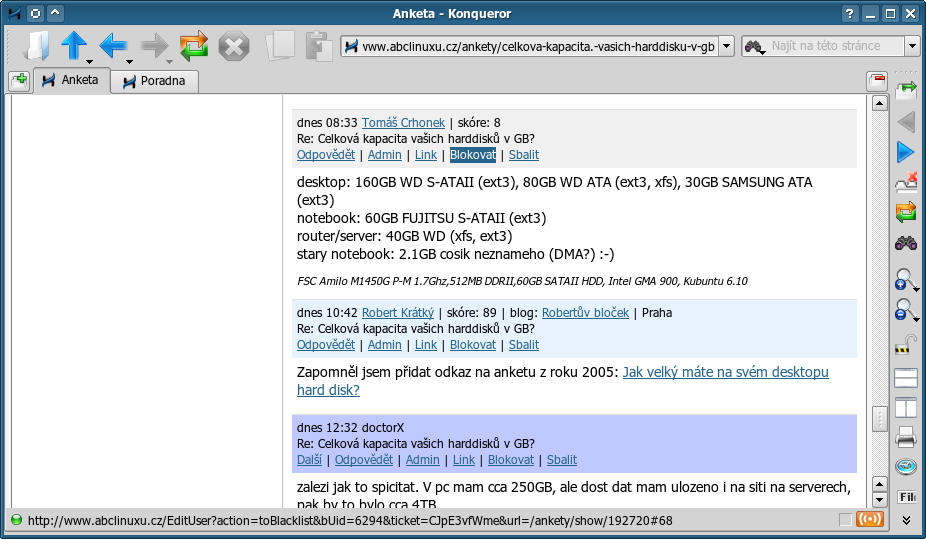Click Konqueror window menu icon in title bar
Screen dimensions: 926x539
[x=14, y=13]
